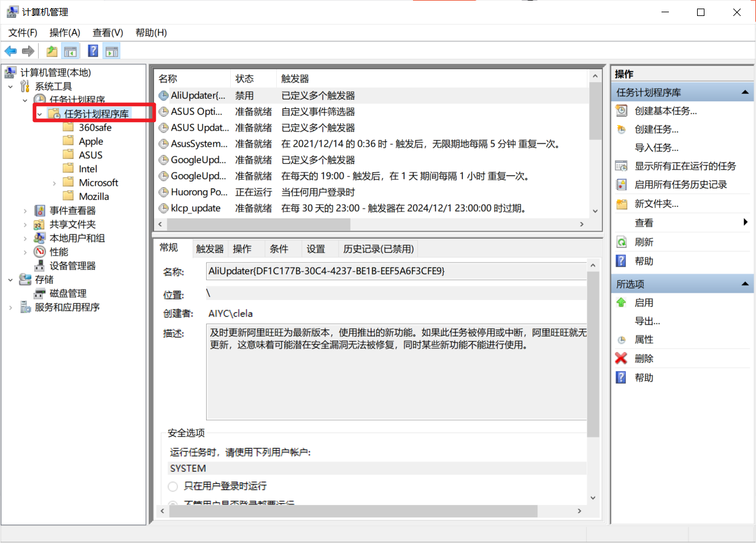Click the 名称 task name field
Image resolution: width=756 pixels, height=543 pixels.
click(397, 271)
